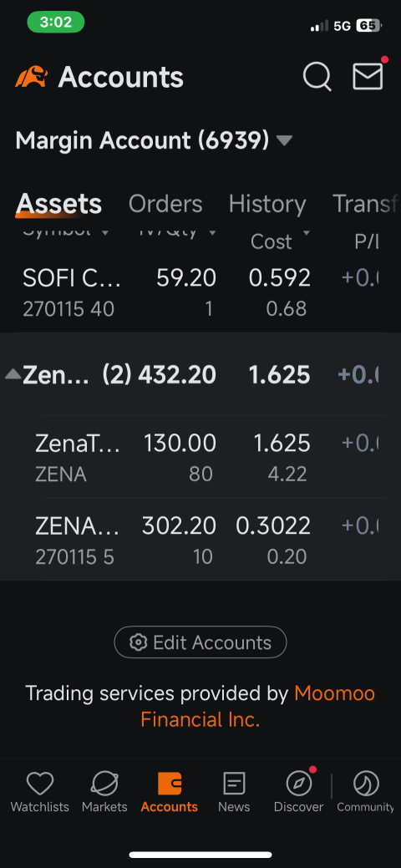Collapse the Zen... (2) position group
Image resolution: width=401 pixels, height=868 pixels.
[x=13, y=375]
